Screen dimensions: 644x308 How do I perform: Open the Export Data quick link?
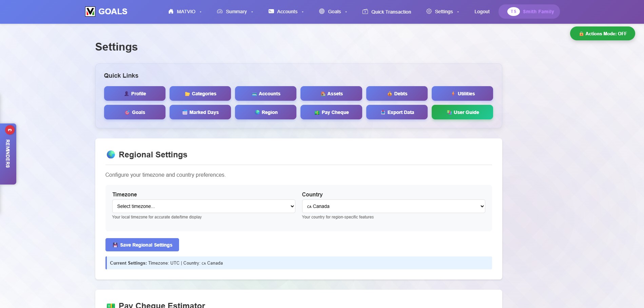[396, 112]
